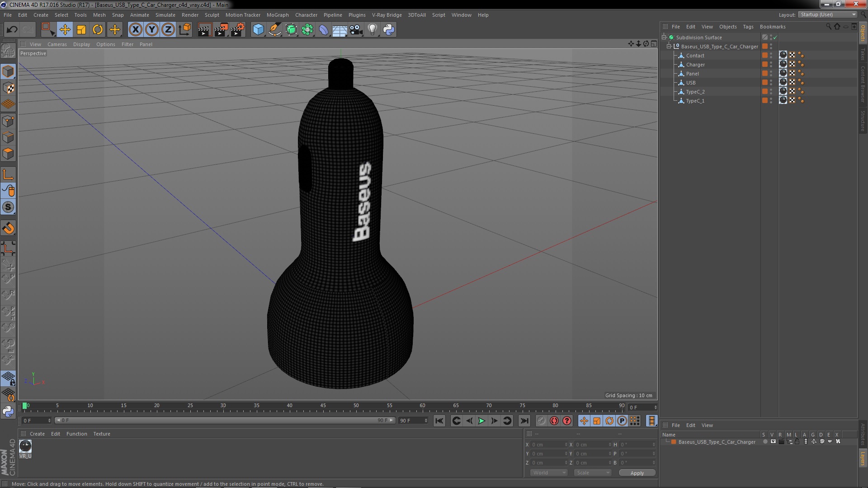Click Record Active Objects button

(541, 421)
